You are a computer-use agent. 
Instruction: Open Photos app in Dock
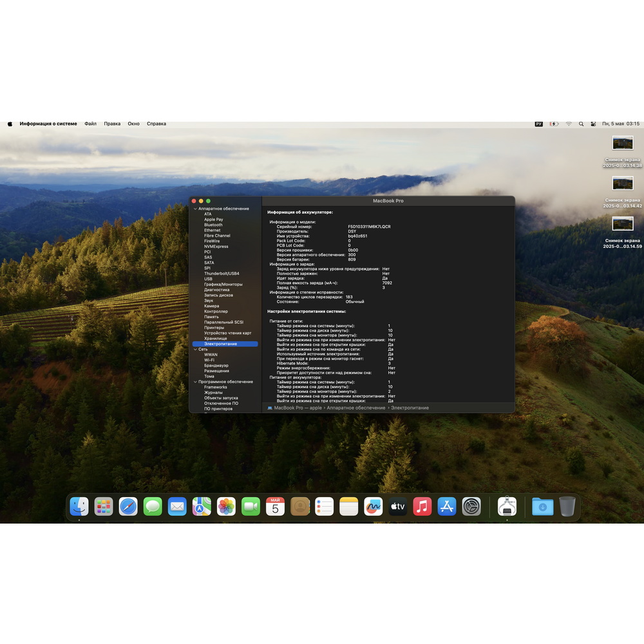(226, 506)
